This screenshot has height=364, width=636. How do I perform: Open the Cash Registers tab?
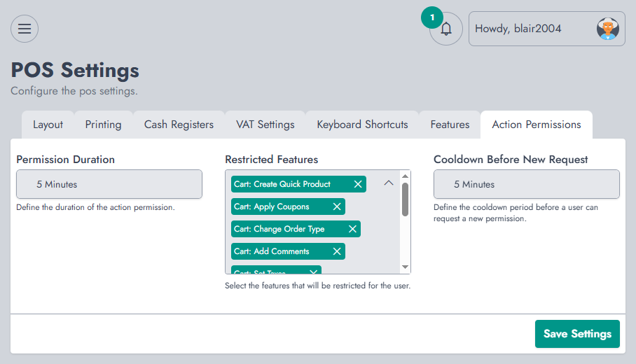point(179,125)
